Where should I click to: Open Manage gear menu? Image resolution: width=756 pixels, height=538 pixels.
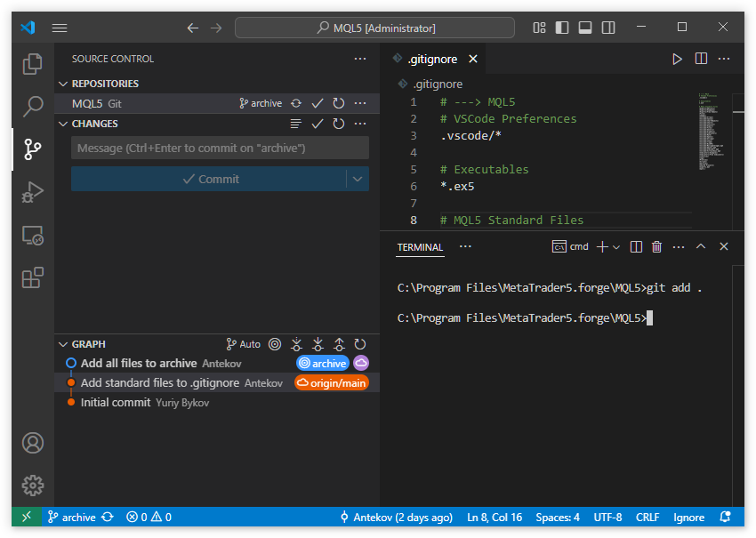point(33,485)
